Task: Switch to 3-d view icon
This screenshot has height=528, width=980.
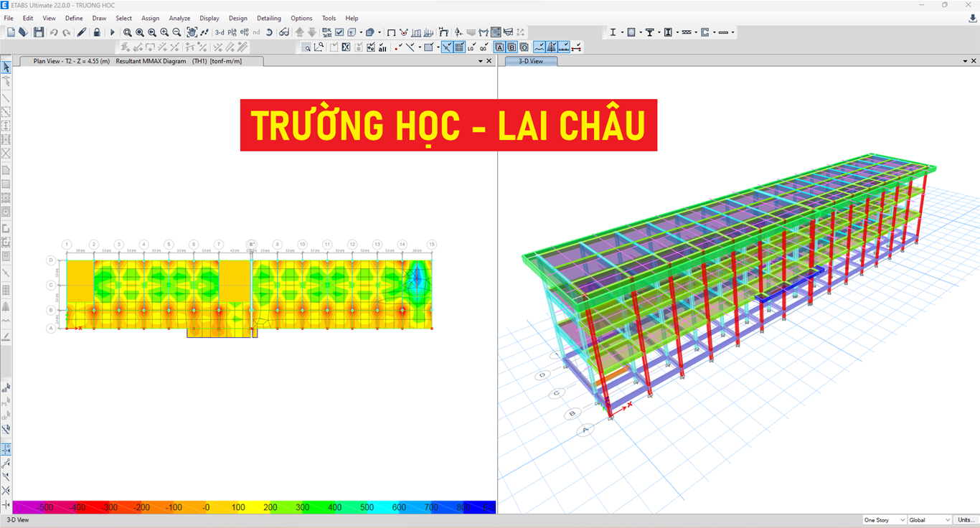Action: point(220,32)
